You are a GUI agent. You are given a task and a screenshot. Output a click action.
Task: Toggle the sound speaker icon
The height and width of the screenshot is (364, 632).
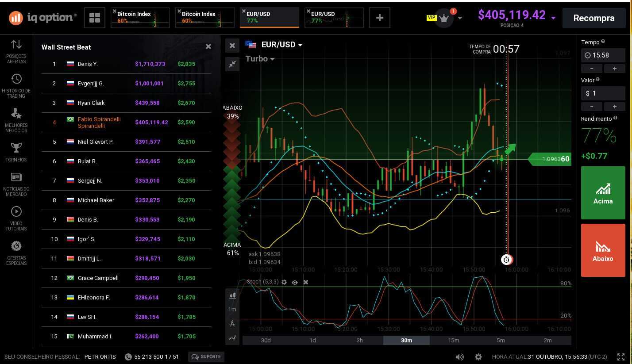pyautogui.click(x=460, y=356)
